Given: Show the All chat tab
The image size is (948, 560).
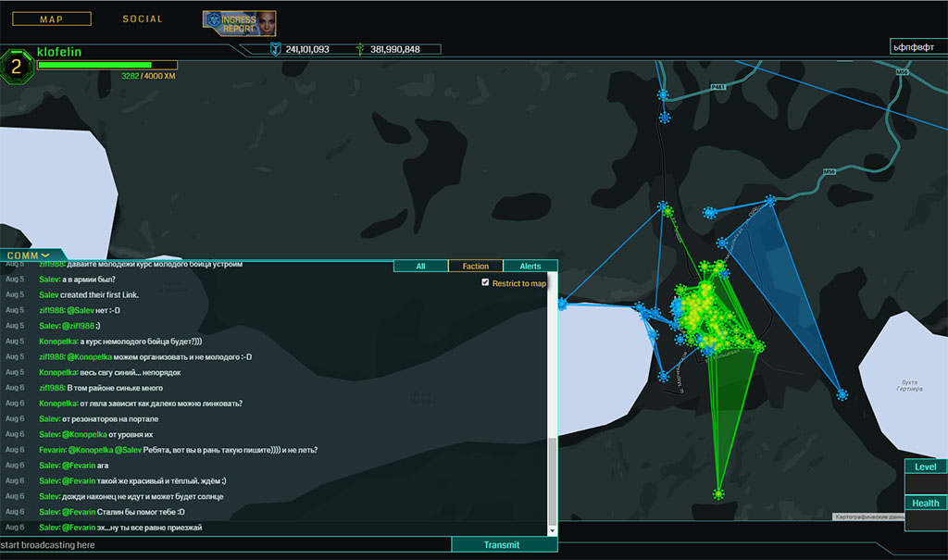Looking at the screenshot, I should (x=420, y=266).
